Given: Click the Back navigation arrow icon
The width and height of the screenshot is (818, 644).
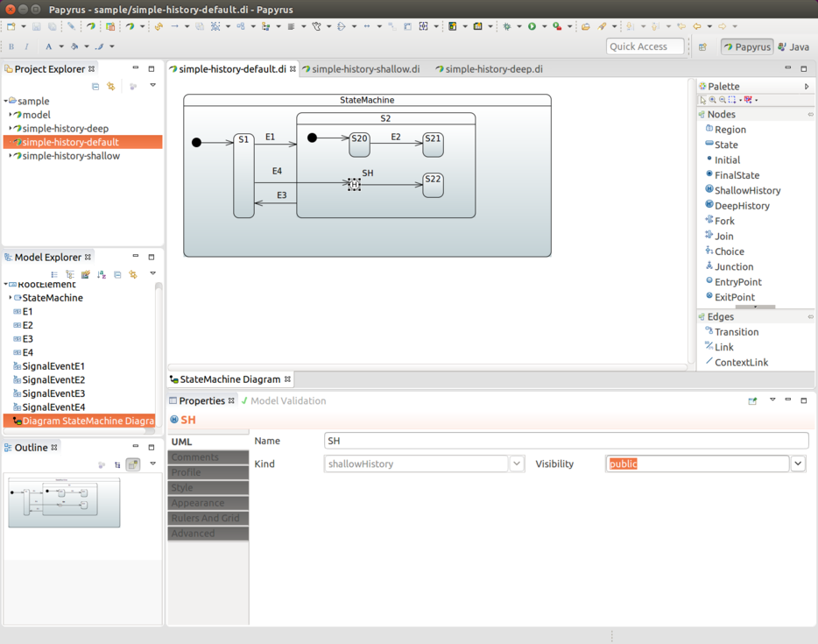Looking at the screenshot, I should [x=697, y=26].
